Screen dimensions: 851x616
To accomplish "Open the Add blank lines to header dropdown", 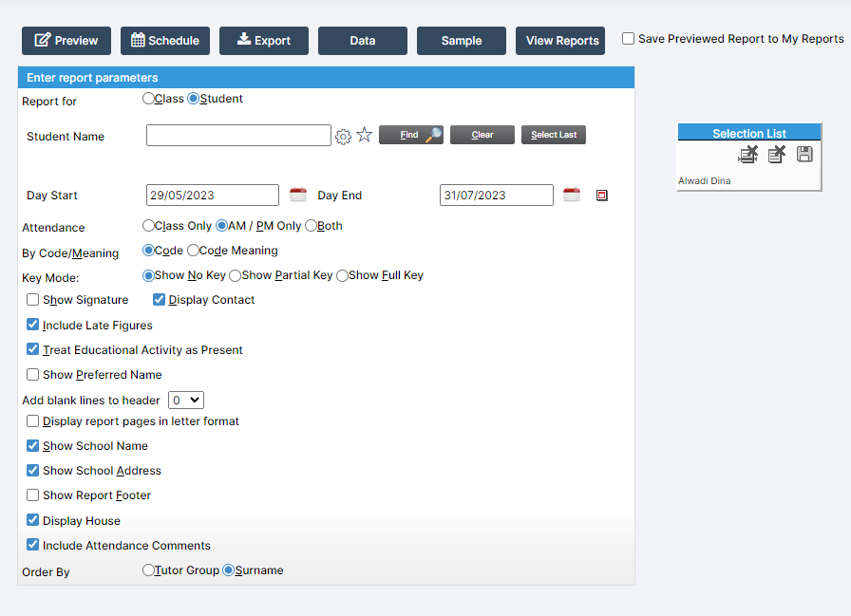I will 186,401.
